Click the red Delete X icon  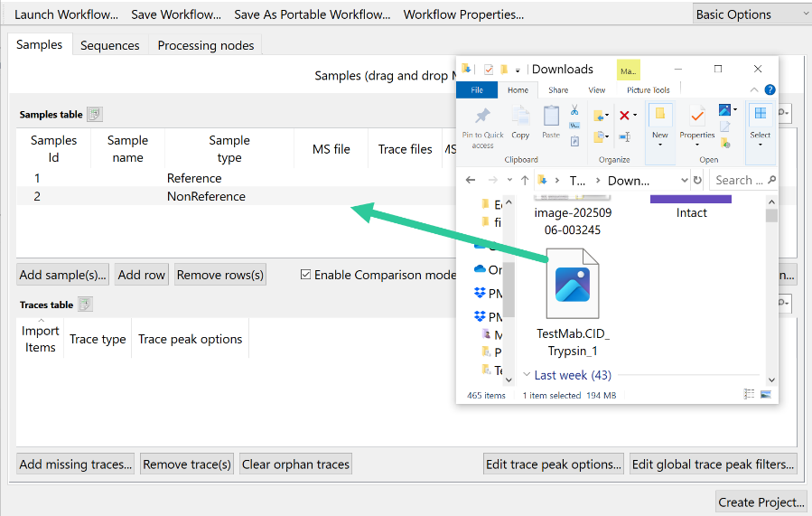point(624,115)
